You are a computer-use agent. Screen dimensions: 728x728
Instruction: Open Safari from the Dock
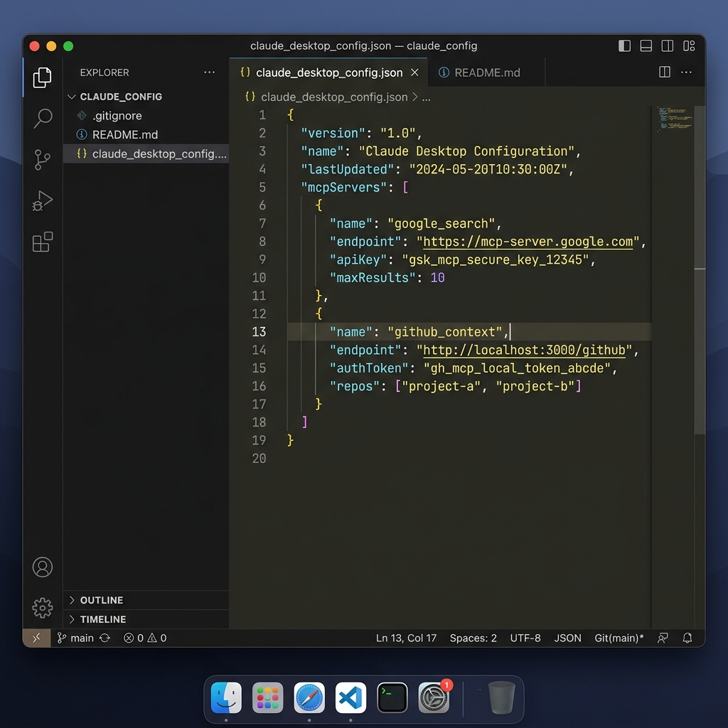click(x=309, y=697)
